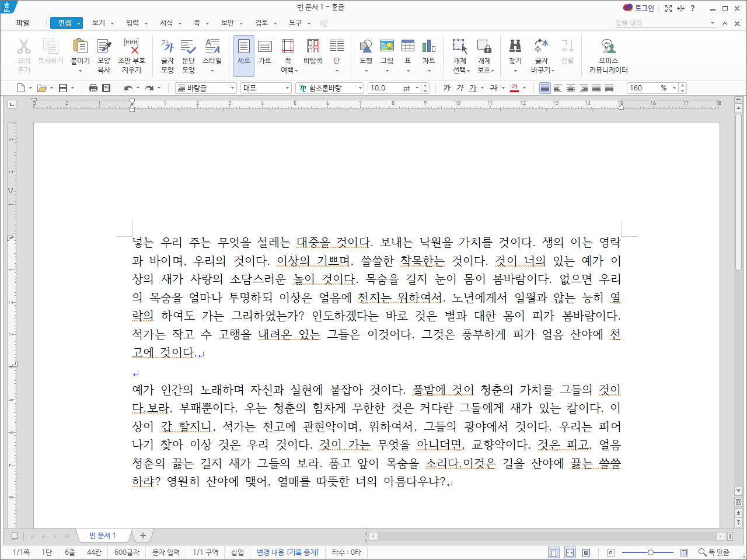Image resolution: width=747 pixels, height=560 pixels.
Task: Open 글자 모양 character format
Action: point(167,55)
